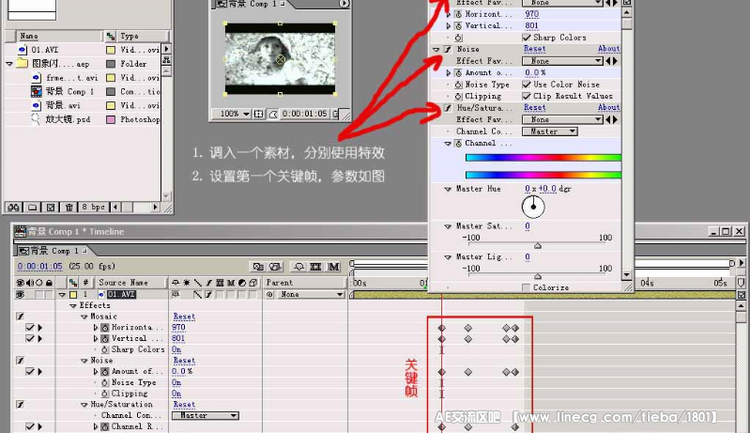750x433 pixels.
Task: Click the Master Lightness slider handle
Action: point(538,276)
